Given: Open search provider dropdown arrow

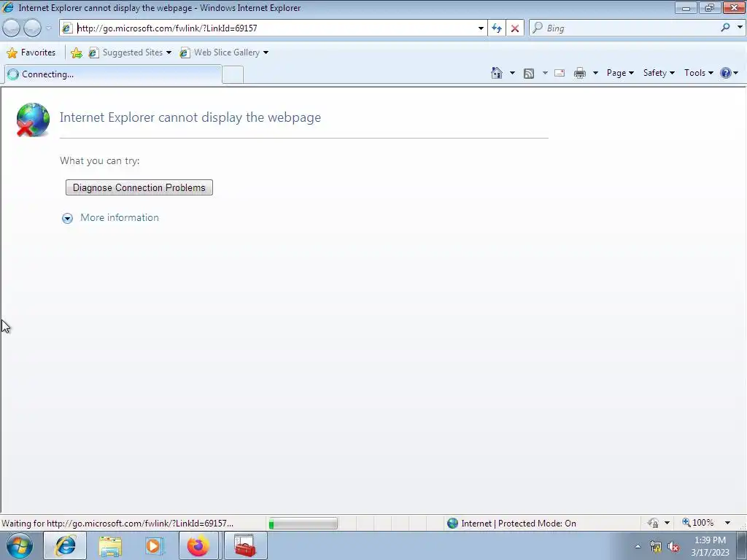Looking at the screenshot, I should [740, 28].
